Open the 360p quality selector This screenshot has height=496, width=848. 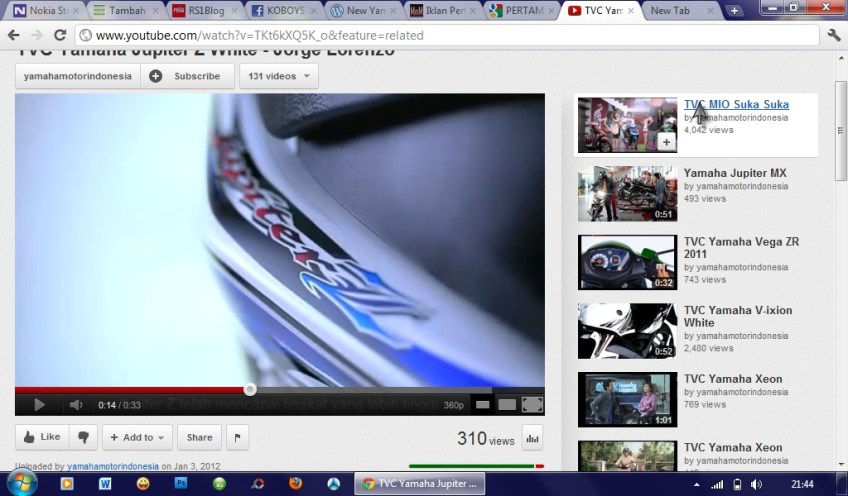[453, 405]
